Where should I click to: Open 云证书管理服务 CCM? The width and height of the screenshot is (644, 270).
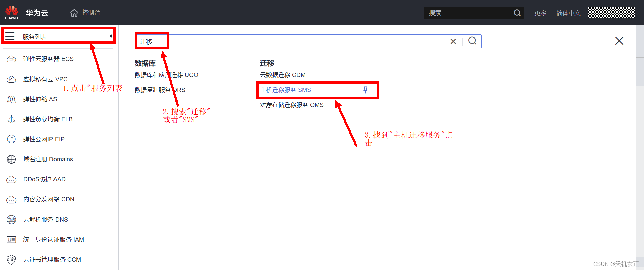tap(52, 260)
